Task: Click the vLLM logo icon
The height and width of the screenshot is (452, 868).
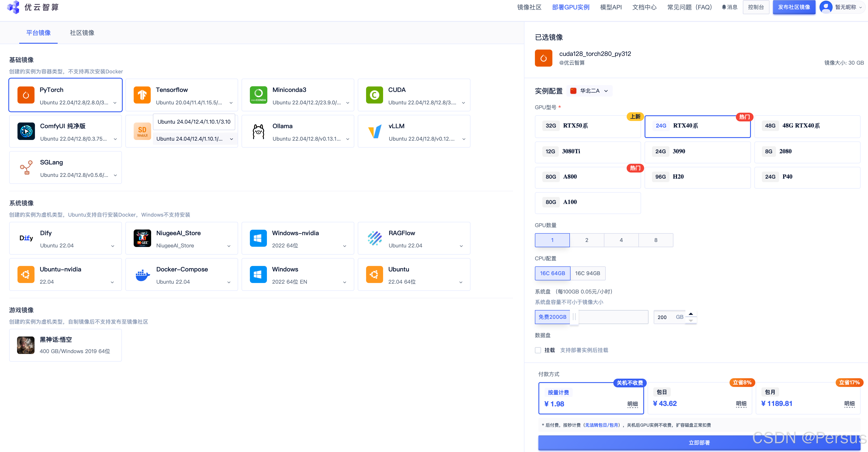Action: coord(374,131)
